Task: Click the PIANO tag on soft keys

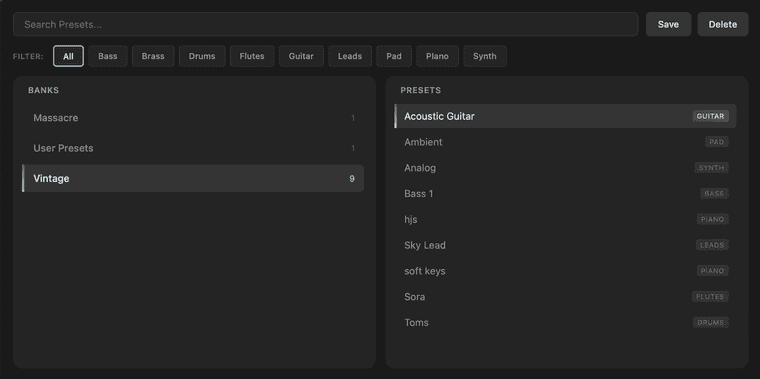Action: [712, 271]
